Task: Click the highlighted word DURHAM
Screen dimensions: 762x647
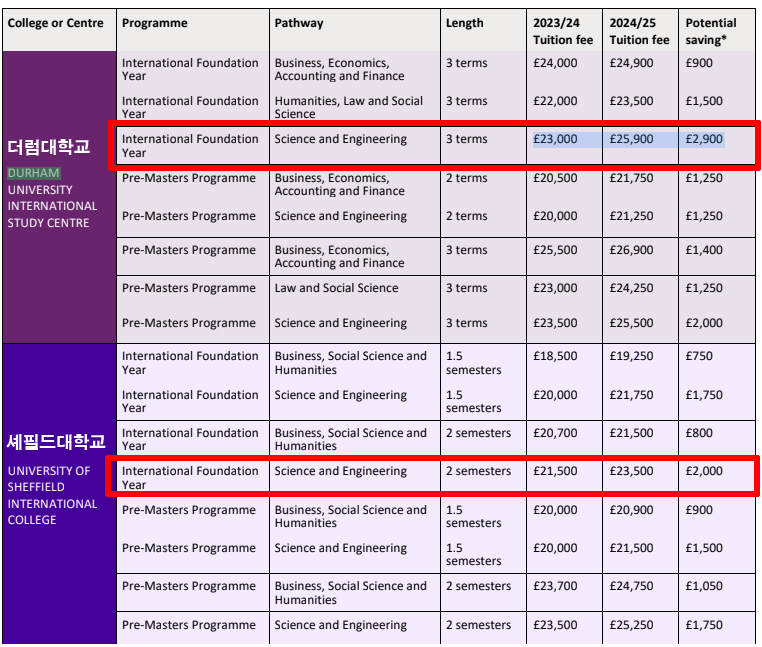Action: click(34, 173)
